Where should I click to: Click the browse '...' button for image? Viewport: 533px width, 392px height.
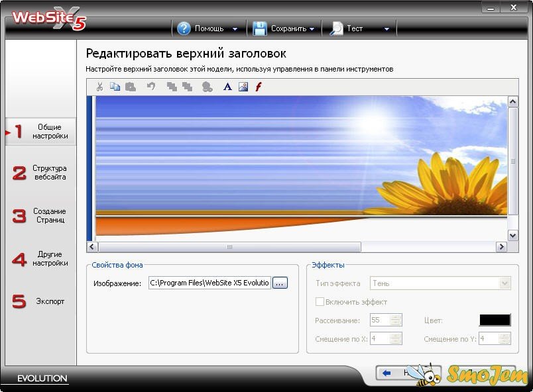point(280,283)
